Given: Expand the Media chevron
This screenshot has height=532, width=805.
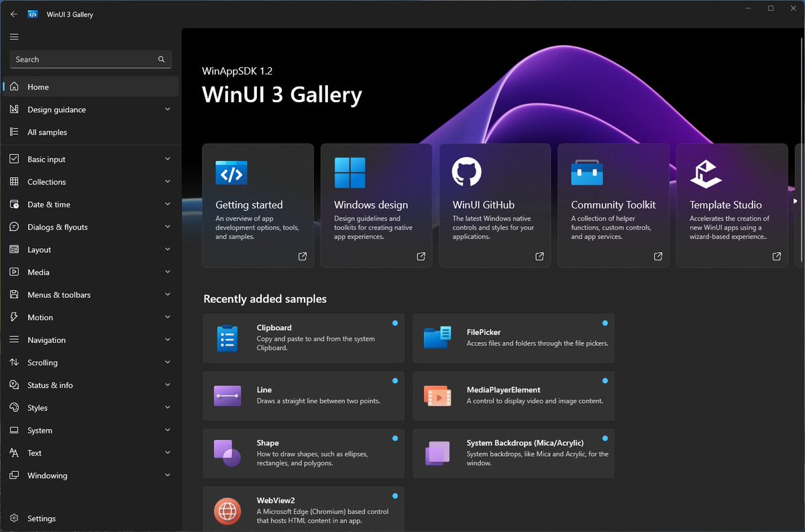Looking at the screenshot, I should click(168, 272).
